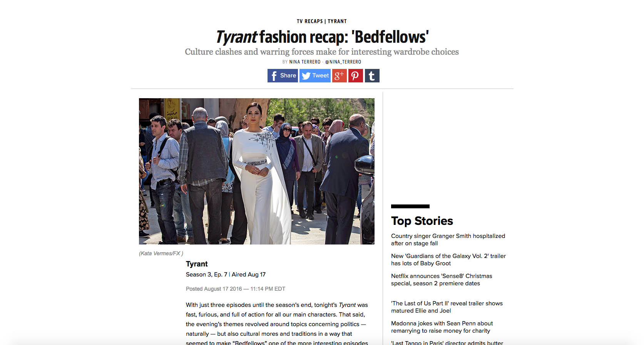This screenshot has height=345, width=644.
Task: Share on Google Plus
Action: pyautogui.click(x=339, y=75)
